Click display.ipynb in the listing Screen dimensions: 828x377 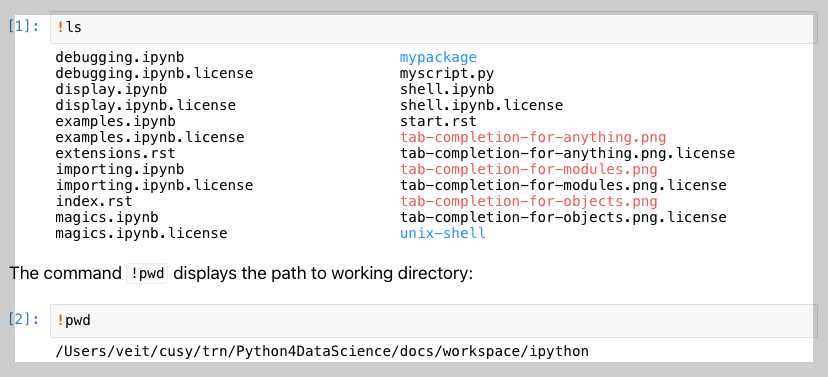click(111, 89)
